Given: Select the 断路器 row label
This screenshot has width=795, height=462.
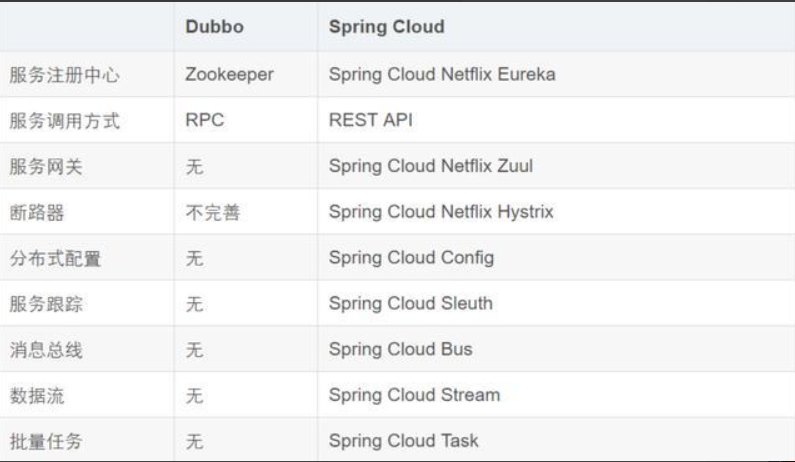Looking at the screenshot, I should tap(52, 212).
